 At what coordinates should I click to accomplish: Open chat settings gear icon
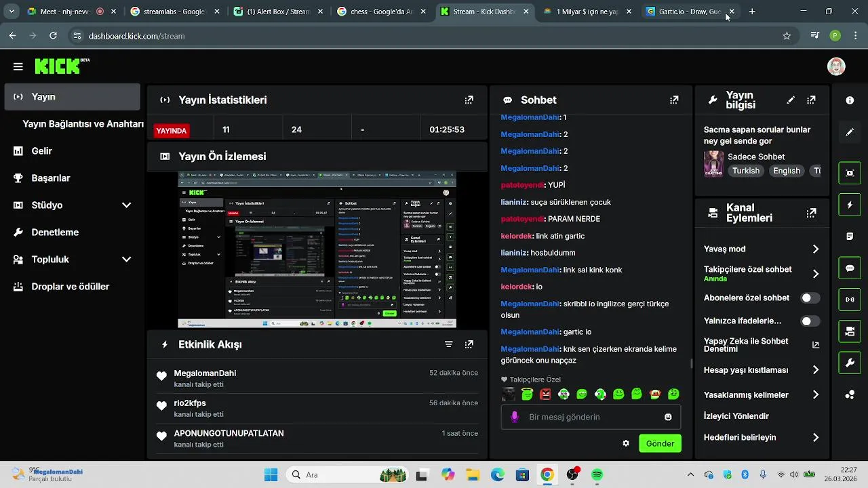[626, 443]
